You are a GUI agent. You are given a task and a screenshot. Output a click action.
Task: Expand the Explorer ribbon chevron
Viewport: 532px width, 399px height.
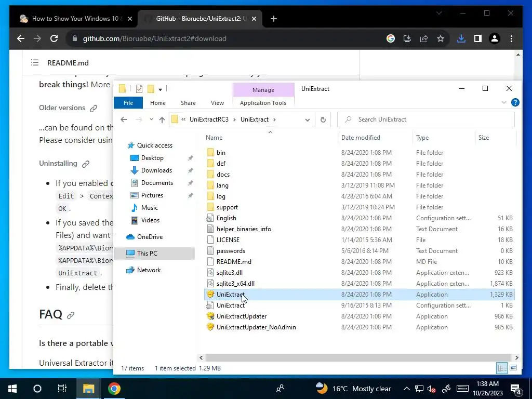tap(504, 102)
